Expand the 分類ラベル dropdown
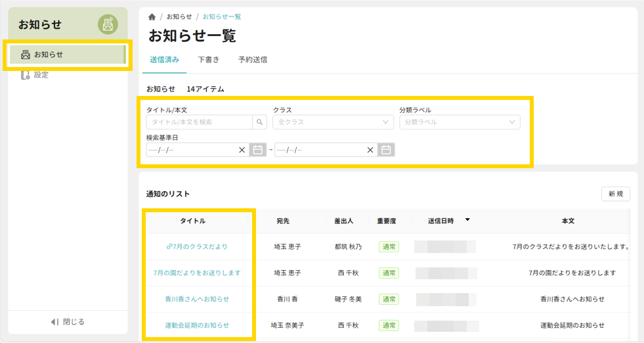644x343 pixels. click(x=460, y=122)
